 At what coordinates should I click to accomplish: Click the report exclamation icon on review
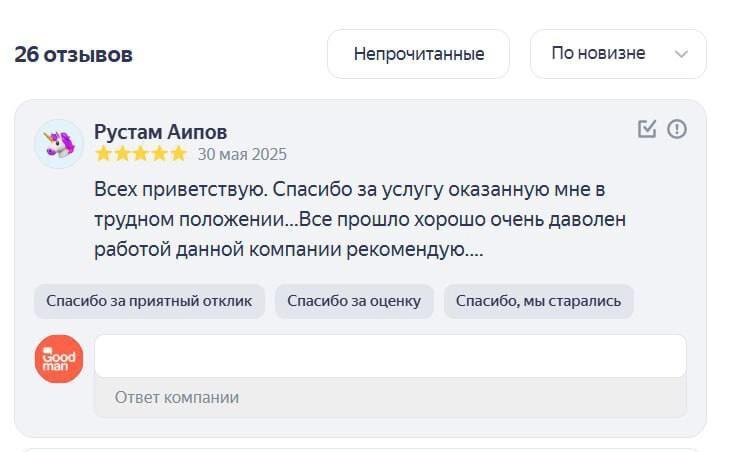click(x=677, y=129)
